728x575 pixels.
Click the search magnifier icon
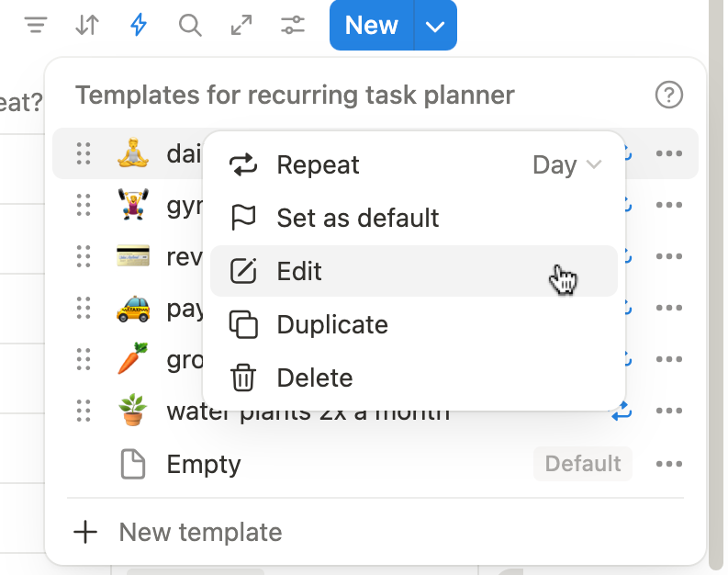[190, 25]
